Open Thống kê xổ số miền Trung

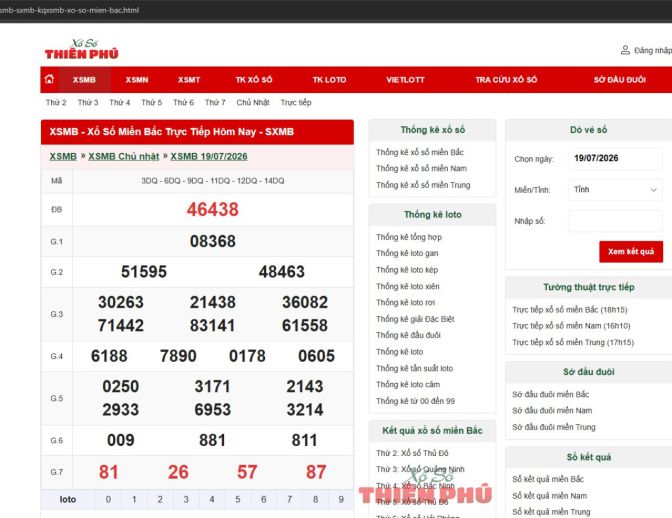(x=423, y=185)
